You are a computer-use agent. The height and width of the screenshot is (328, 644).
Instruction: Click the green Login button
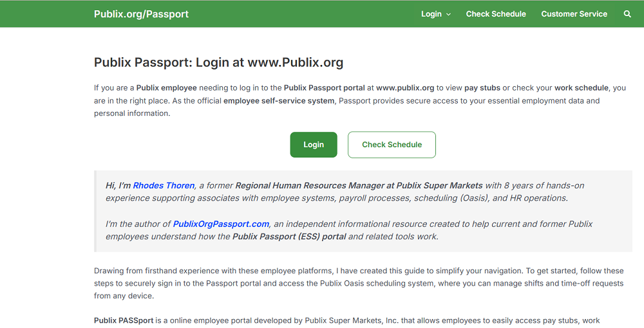click(314, 145)
